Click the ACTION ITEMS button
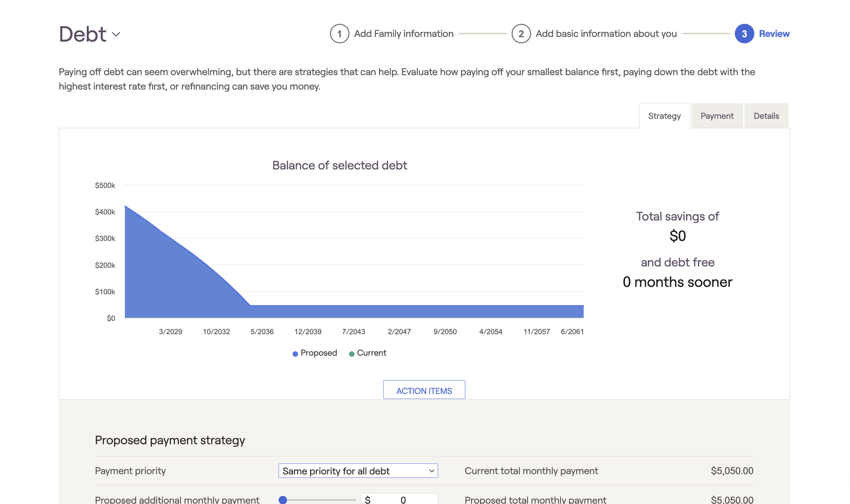850x504 pixels. tap(424, 390)
